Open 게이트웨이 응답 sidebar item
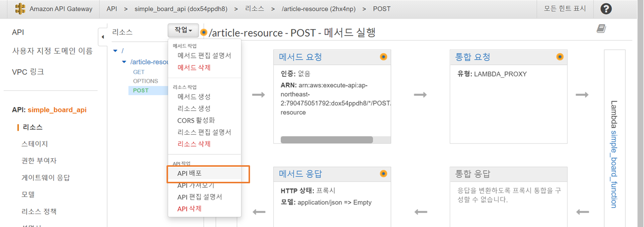This screenshot has height=227, width=644. (x=46, y=177)
